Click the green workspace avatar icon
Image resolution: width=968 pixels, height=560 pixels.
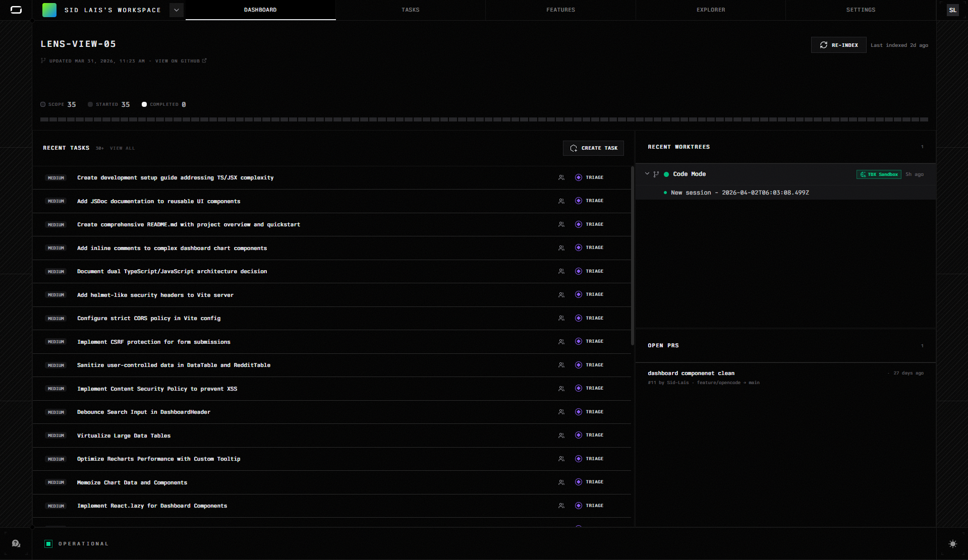(x=49, y=10)
